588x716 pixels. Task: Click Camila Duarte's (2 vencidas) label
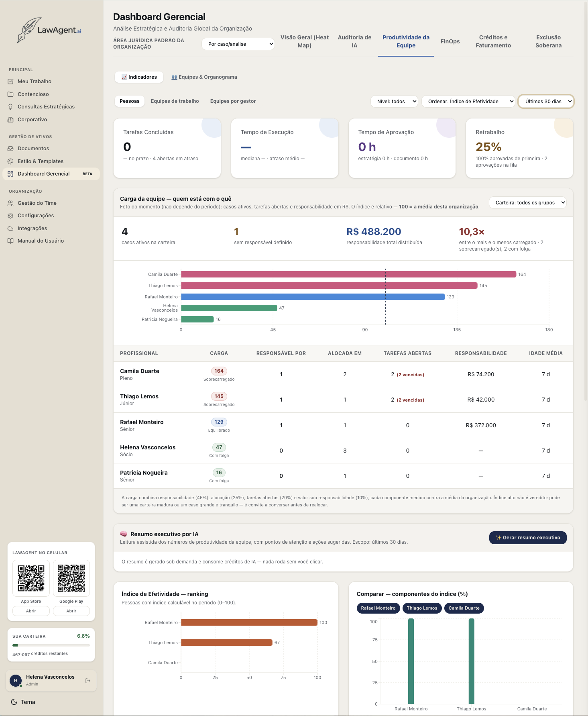[x=410, y=375]
